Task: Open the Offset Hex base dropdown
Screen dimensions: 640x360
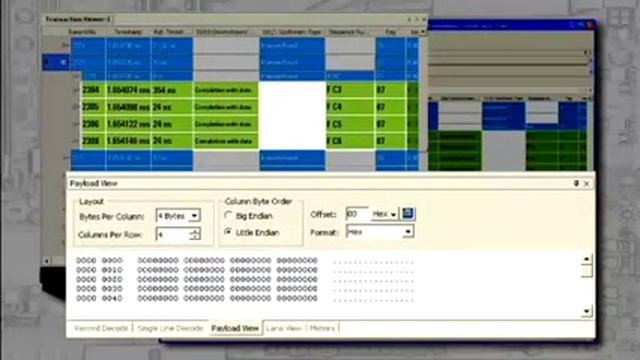Action: pos(393,214)
